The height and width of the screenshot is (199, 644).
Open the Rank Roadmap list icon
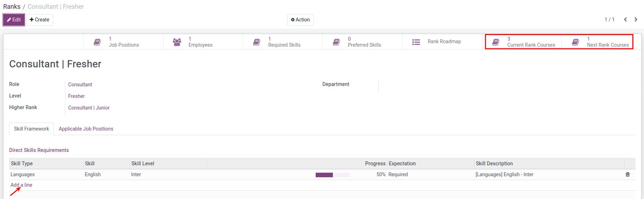click(x=416, y=42)
